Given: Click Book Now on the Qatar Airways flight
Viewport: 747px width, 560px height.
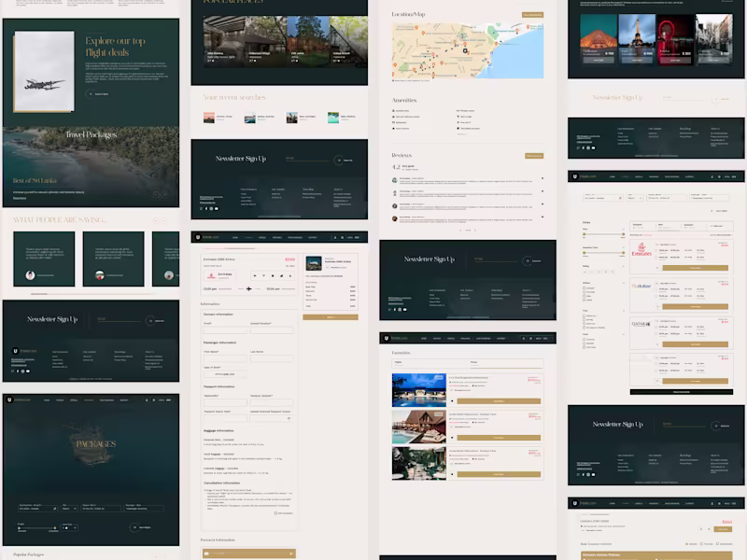Looking at the screenshot, I should (697, 343).
